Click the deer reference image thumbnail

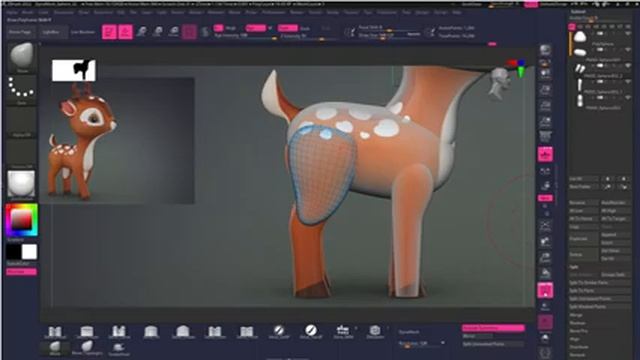(117, 141)
